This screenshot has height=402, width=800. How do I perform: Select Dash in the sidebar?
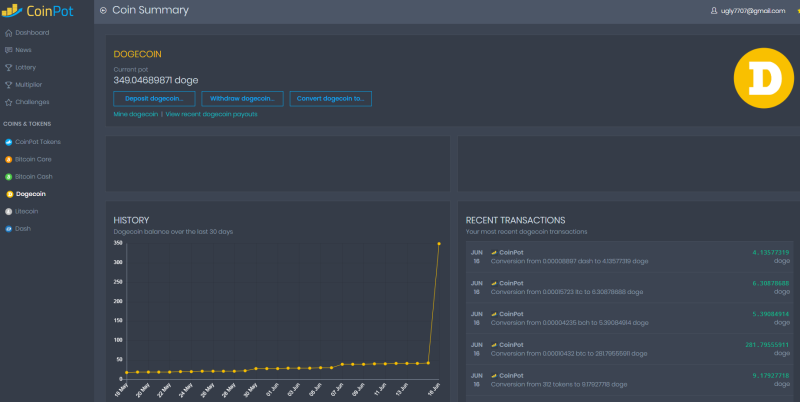(23, 229)
